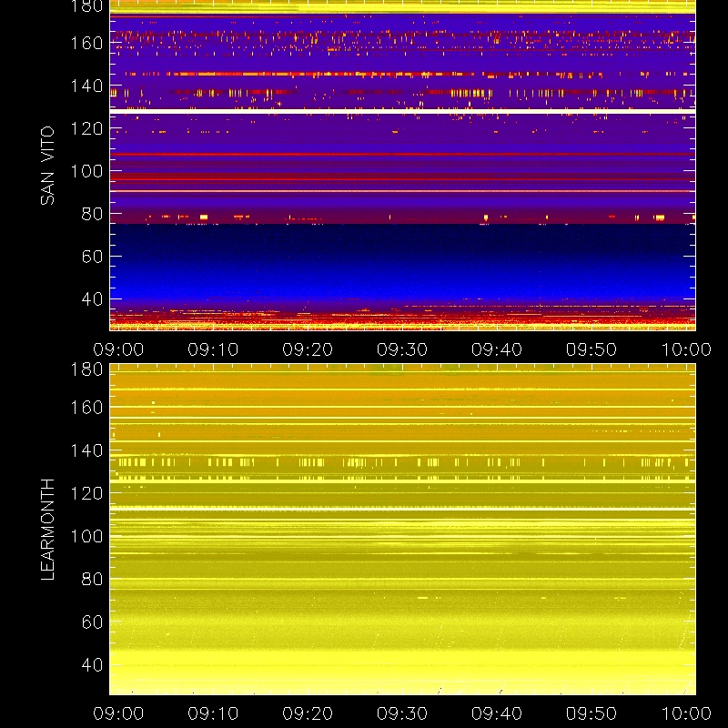728x728 pixels.
Task: Click the 09:00 time label under Learmonth plot
Action: [118, 713]
